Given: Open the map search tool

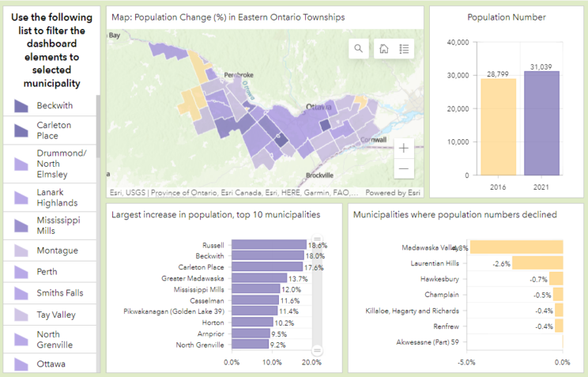Looking at the screenshot, I should [359, 49].
